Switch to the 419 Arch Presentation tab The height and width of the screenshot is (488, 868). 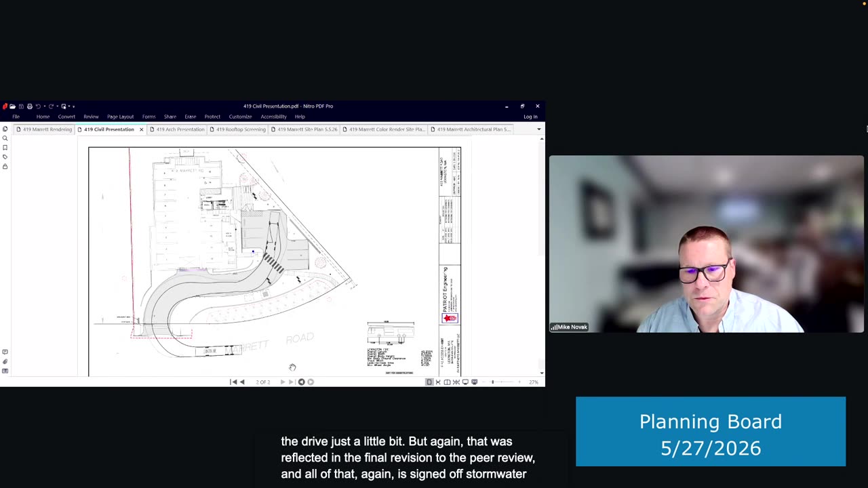click(x=176, y=129)
